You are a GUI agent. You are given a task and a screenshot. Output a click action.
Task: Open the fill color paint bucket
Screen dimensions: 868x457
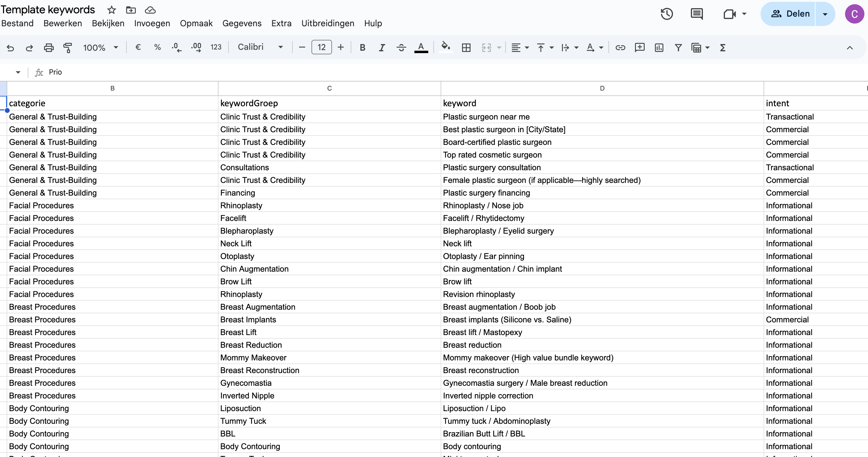pyautogui.click(x=445, y=47)
